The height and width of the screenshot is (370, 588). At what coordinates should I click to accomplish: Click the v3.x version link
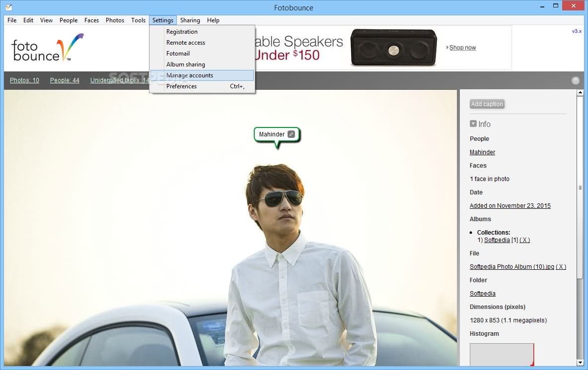[577, 31]
